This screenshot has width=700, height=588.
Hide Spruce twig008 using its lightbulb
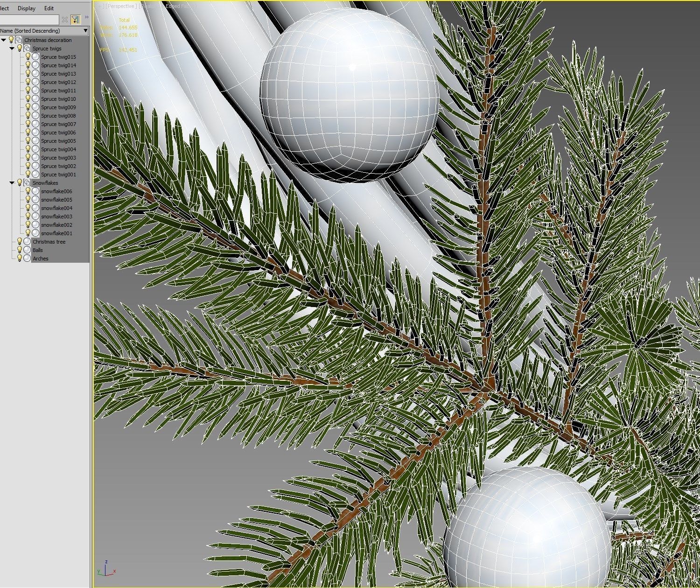tap(28, 116)
